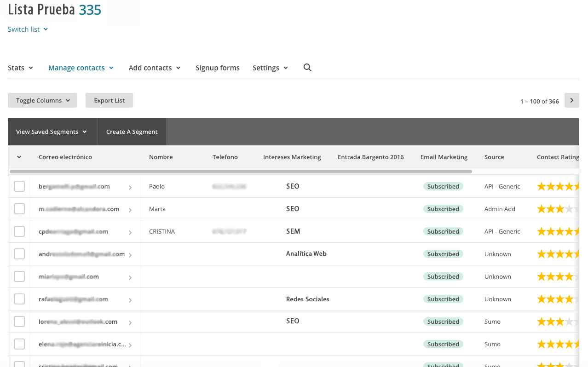Screen dimensions: 588x367
Task: Check Marta's contact checkbox
Action: click(19, 208)
